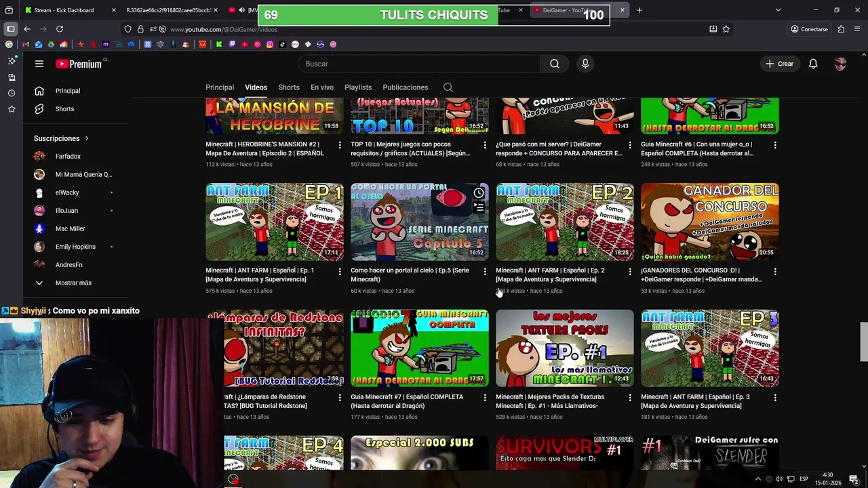Open Kick bookmark icon
Viewport: 868px width, 488px height.
[x=219, y=44]
